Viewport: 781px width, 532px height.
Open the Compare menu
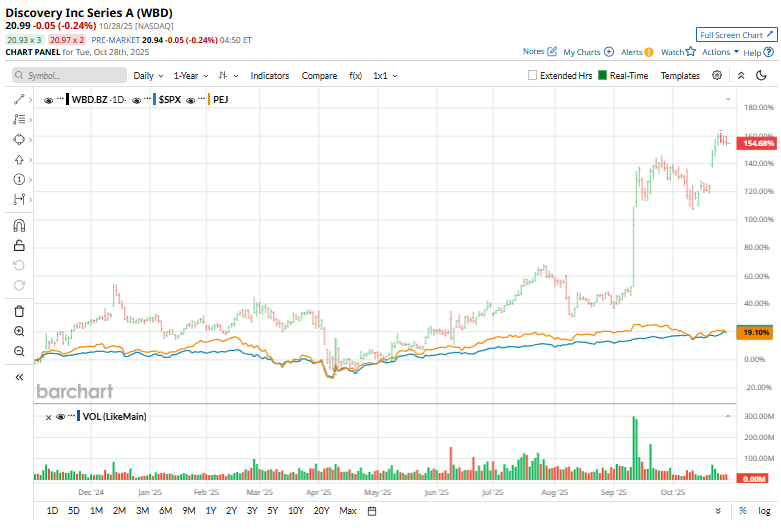click(319, 76)
